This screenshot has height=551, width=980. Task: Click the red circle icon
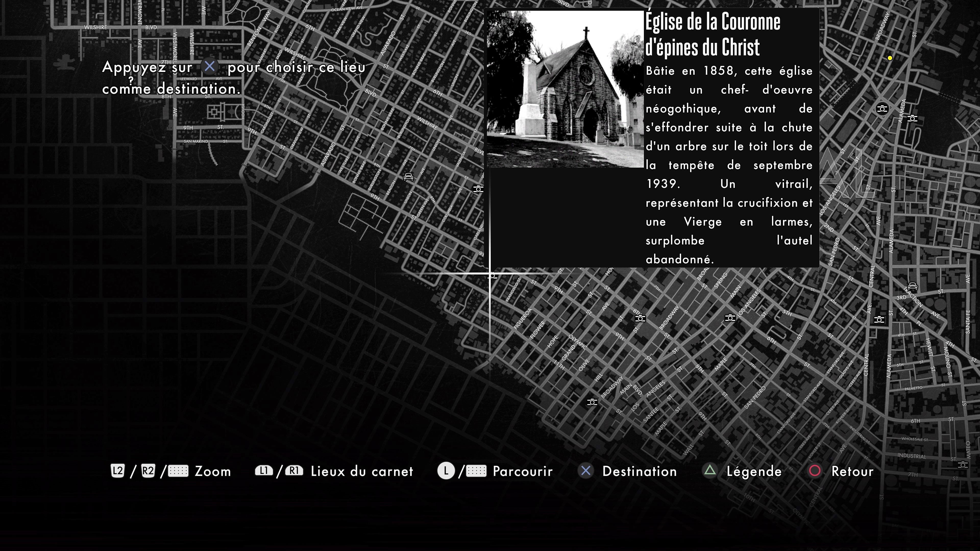coord(815,471)
